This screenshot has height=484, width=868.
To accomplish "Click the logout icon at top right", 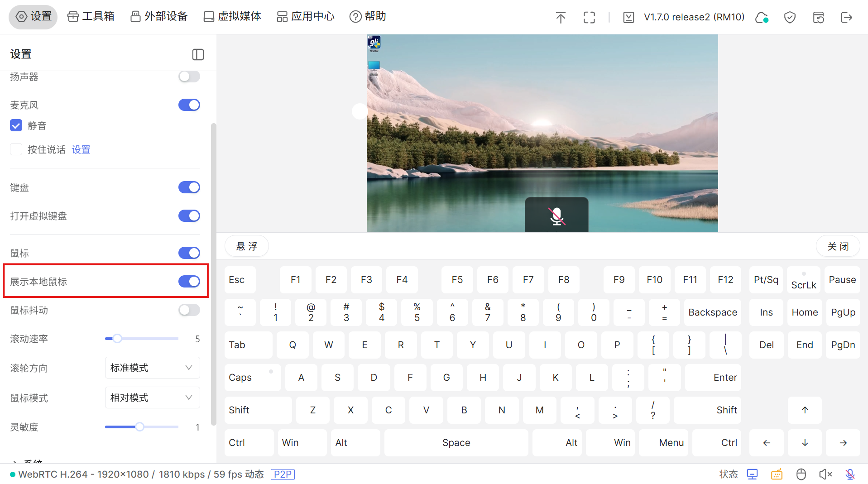I will click(x=846, y=17).
